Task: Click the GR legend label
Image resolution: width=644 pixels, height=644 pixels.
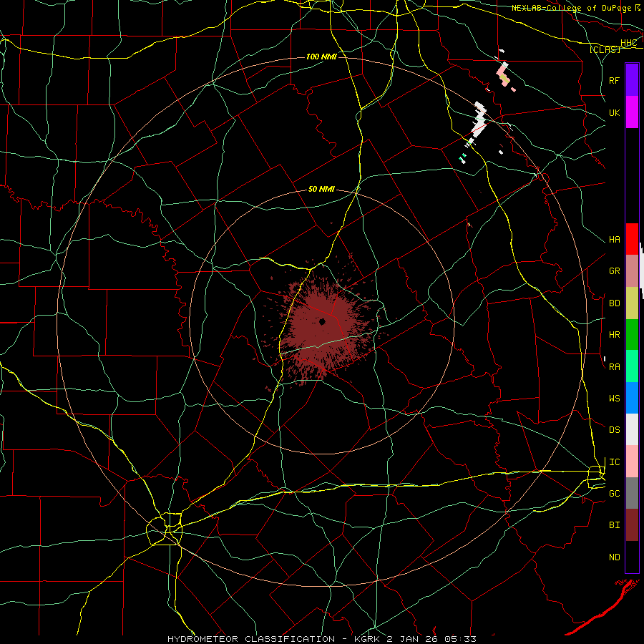Action: [615, 271]
